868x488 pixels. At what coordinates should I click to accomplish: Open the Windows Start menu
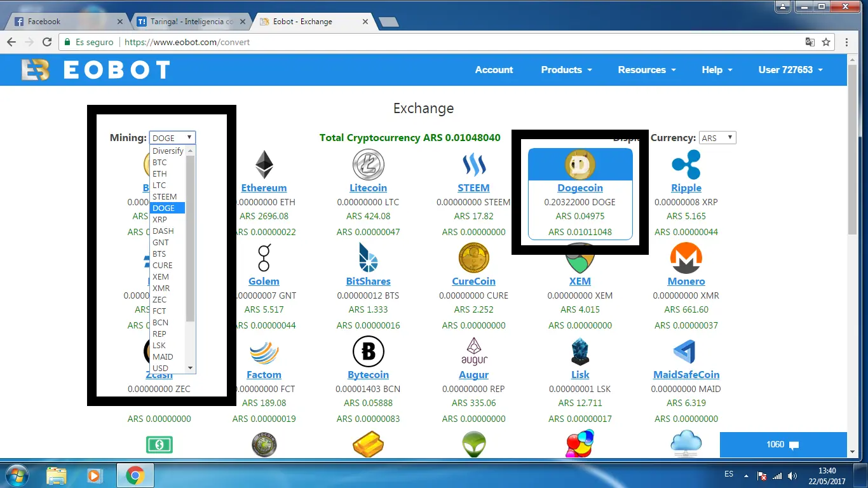(x=17, y=475)
